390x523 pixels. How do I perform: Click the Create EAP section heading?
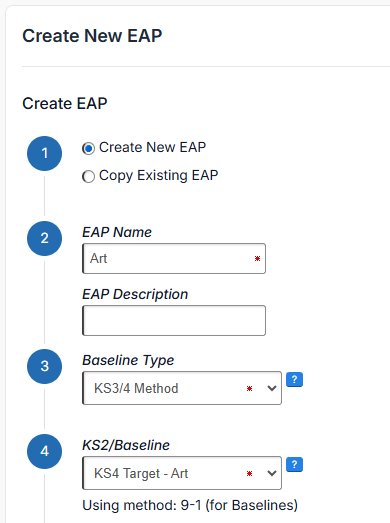pos(65,103)
